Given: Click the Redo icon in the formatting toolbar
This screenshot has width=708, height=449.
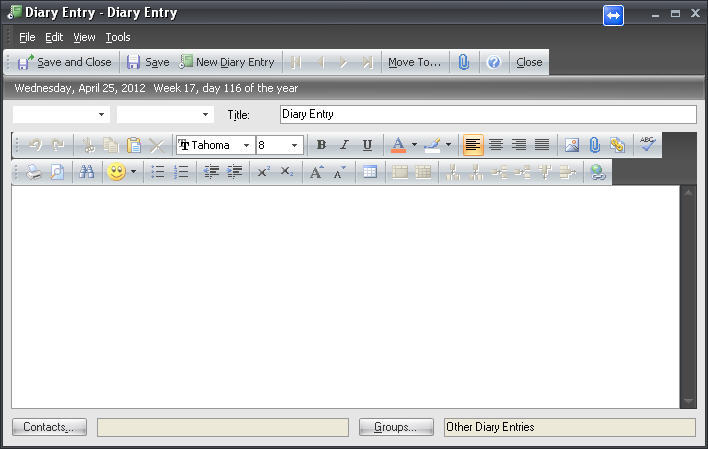Looking at the screenshot, I should pyautogui.click(x=58, y=145).
